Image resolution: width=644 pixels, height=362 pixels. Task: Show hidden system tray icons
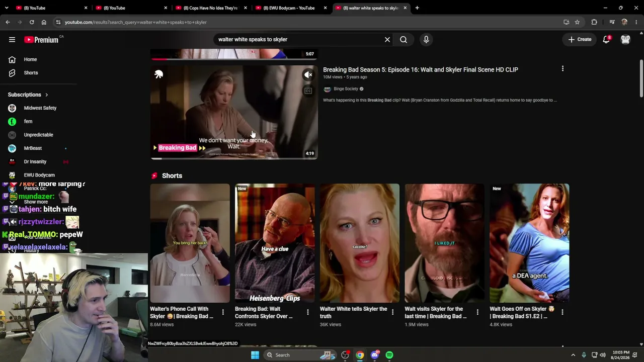(573, 355)
